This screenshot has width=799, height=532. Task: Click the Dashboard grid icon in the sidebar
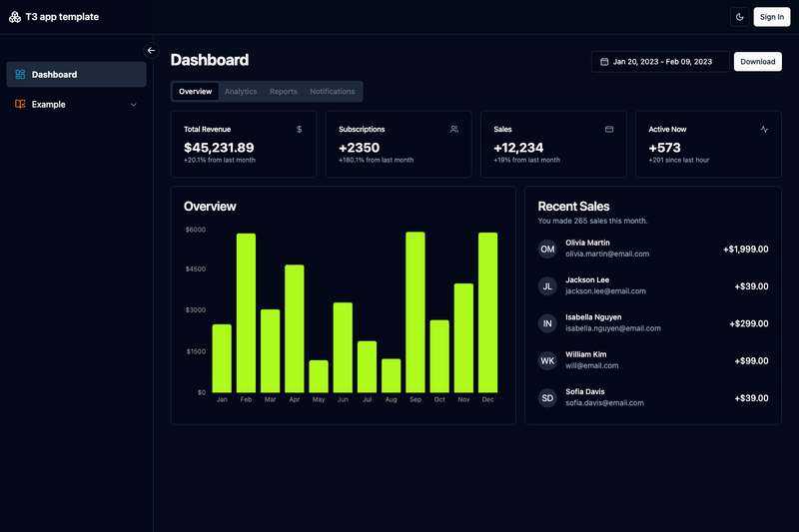[20, 74]
